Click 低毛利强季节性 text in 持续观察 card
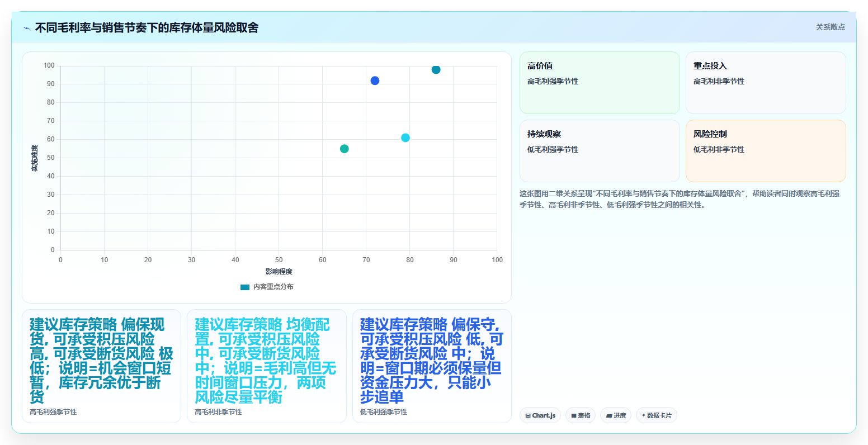Screen dimensions: 868x445 point(553,149)
